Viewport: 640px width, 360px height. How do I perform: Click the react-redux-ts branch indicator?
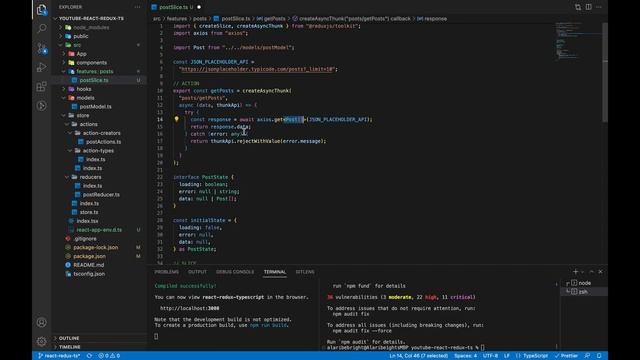(x=59, y=356)
